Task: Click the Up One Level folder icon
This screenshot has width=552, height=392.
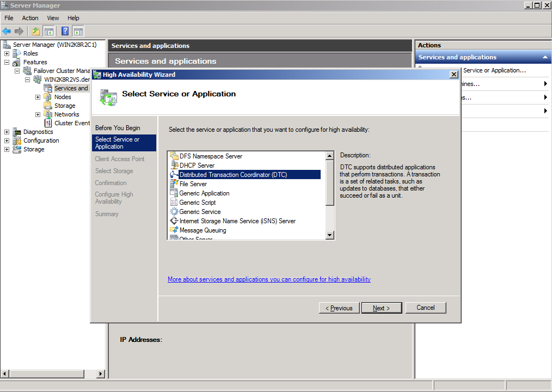Action: pyautogui.click(x=35, y=32)
